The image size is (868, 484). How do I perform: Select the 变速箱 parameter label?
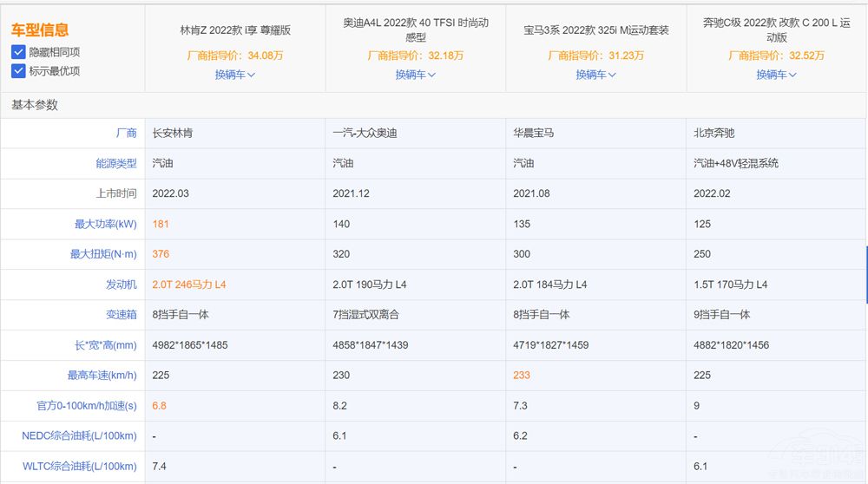click(121, 315)
